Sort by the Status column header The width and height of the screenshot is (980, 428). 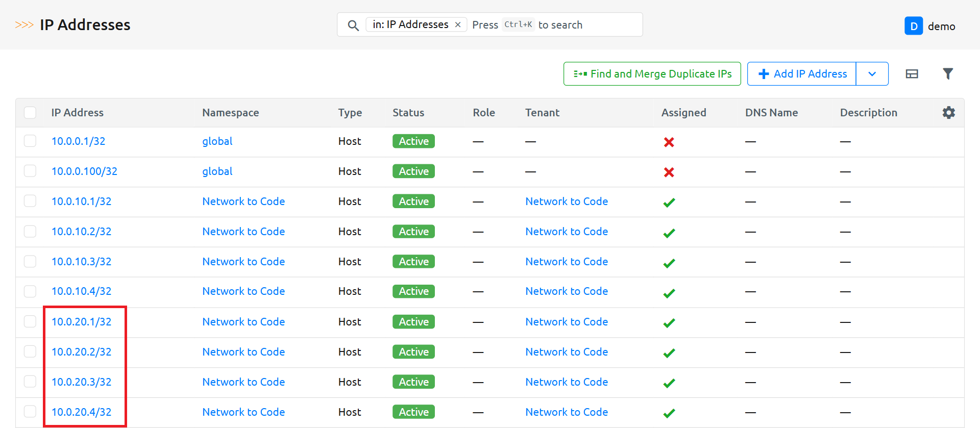(408, 113)
